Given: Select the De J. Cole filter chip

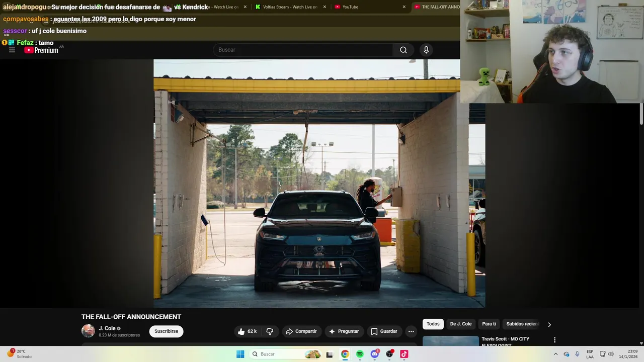Looking at the screenshot, I should click(x=461, y=324).
